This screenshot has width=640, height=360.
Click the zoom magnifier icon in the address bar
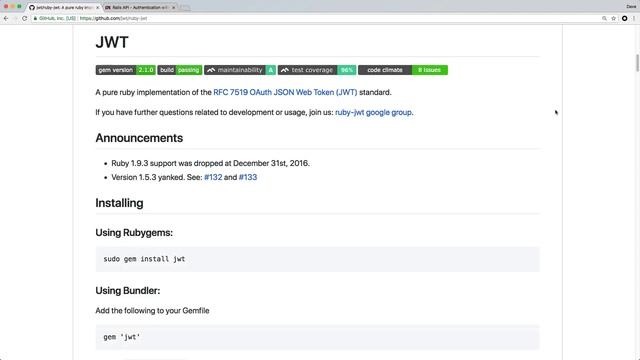coord(604,18)
